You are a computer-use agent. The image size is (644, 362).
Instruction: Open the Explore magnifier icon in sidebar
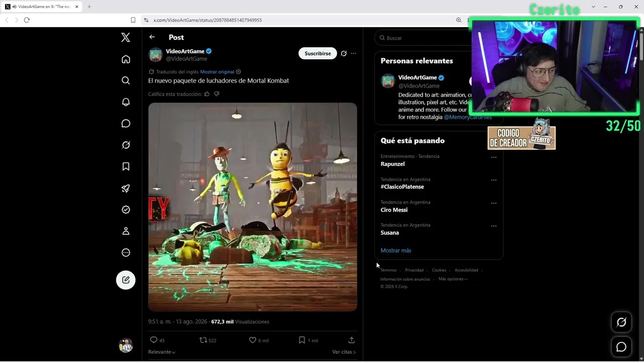point(126,80)
